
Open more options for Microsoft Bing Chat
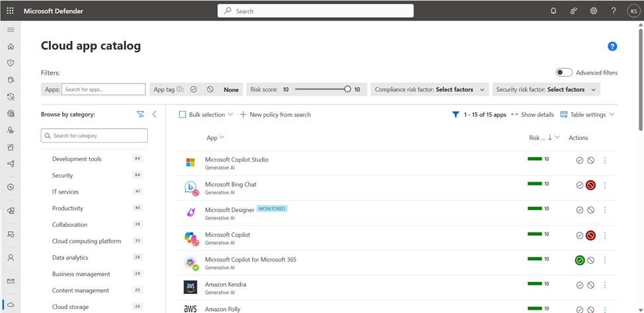pyautogui.click(x=604, y=186)
